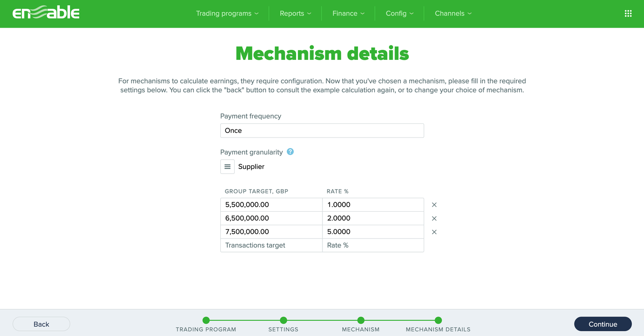Open the Channels dropdown
Screen dimensions: 644x336
pos(453,14)
